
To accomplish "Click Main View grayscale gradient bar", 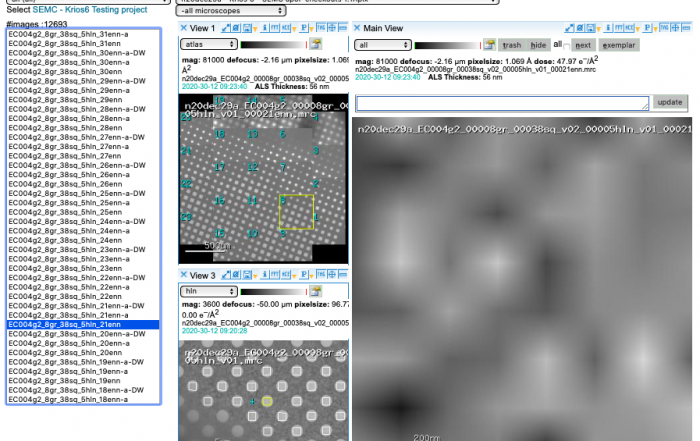I will (446, 46).
